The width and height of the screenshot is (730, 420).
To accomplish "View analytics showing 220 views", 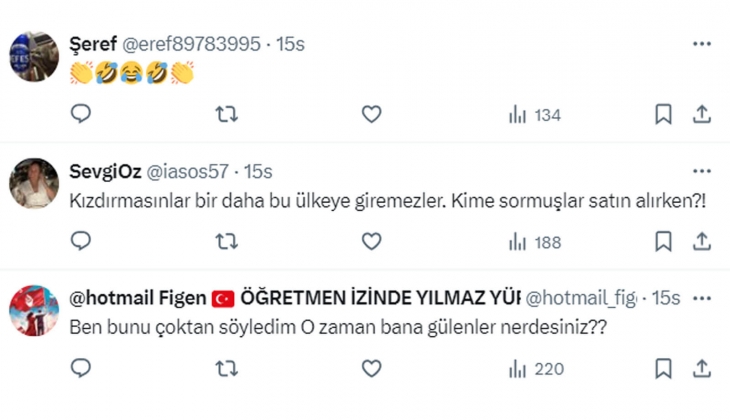I will click(535, 371).
